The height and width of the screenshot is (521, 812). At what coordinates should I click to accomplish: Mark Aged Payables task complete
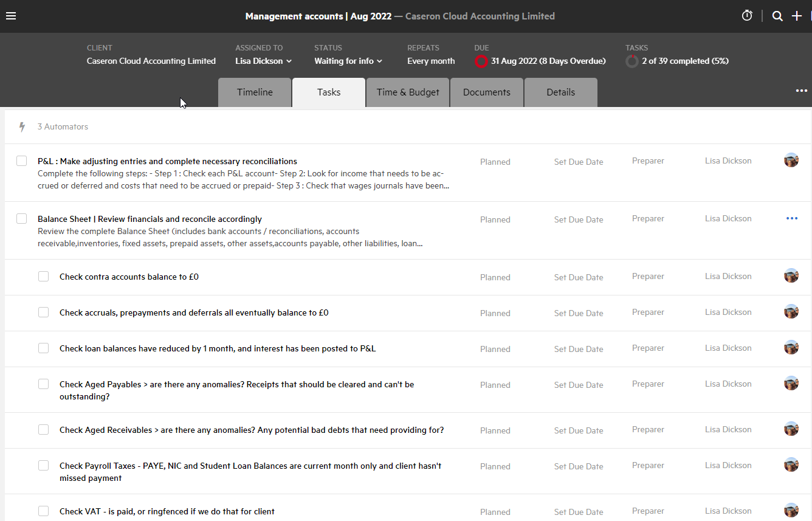coord(44,384)
